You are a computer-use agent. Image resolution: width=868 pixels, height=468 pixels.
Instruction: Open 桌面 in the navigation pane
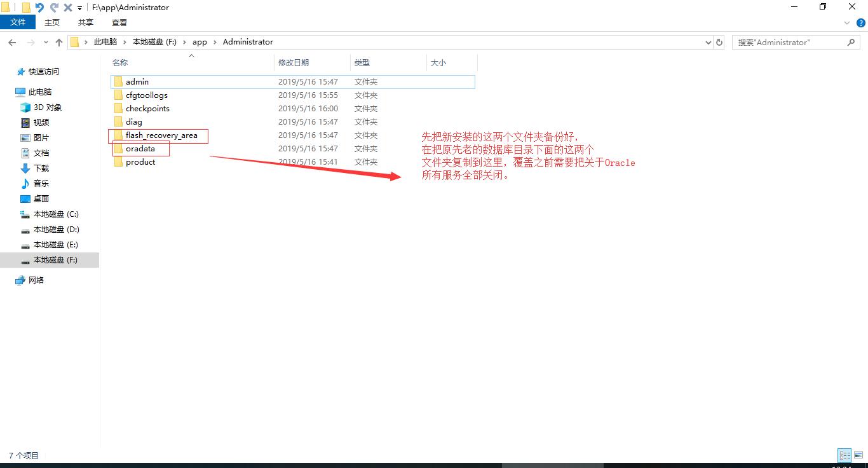(x=41, y=199)
